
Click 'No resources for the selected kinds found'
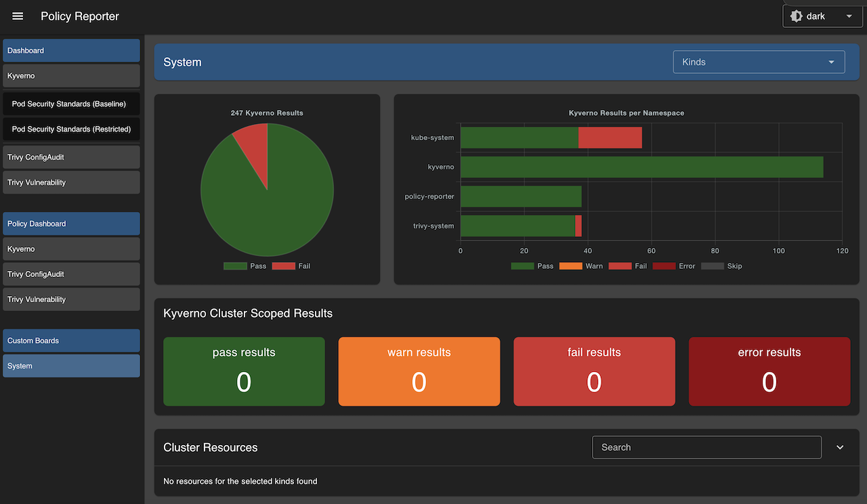point(240,482)
